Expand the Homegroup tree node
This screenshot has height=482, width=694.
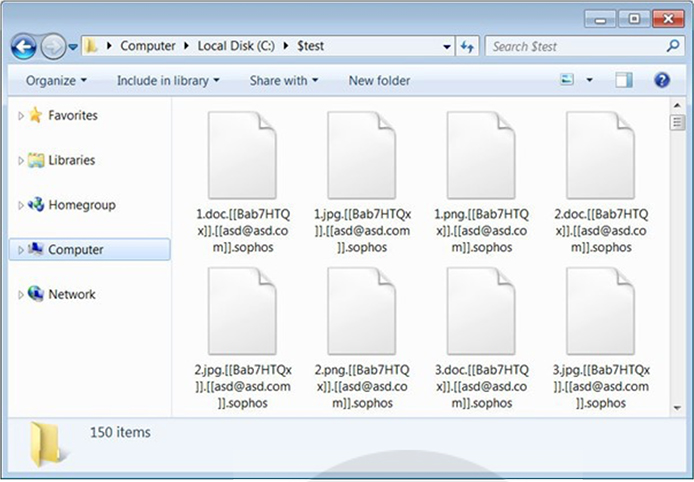coord(21,205)
